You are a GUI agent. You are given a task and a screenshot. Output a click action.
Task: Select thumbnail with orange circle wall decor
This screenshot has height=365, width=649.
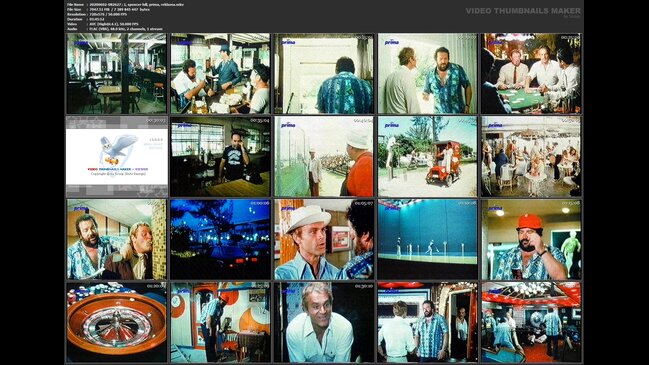coord(220,322)
